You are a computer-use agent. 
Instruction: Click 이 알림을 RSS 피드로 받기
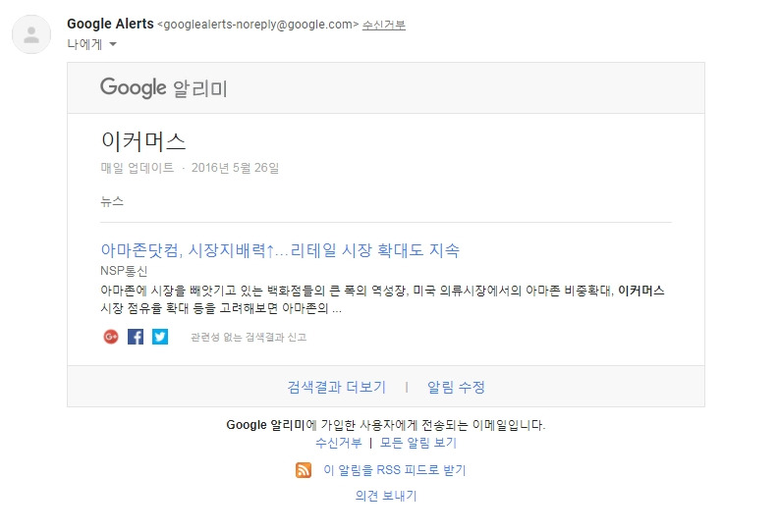click(395, 470)
